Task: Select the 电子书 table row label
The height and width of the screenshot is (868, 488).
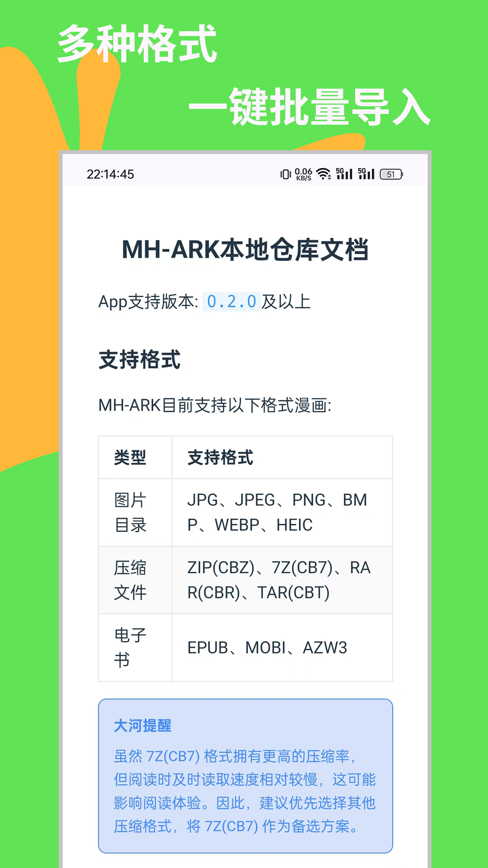Action: point(130,647)
